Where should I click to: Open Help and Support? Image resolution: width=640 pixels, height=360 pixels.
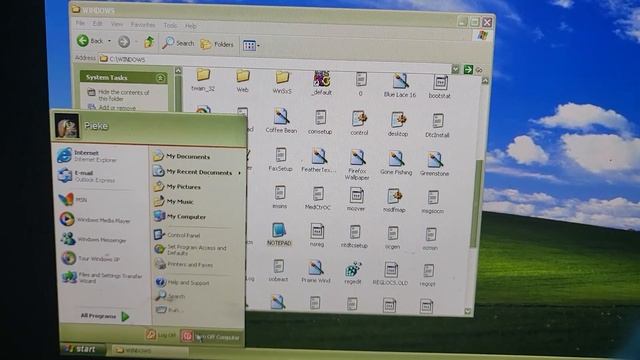[182, 282]
